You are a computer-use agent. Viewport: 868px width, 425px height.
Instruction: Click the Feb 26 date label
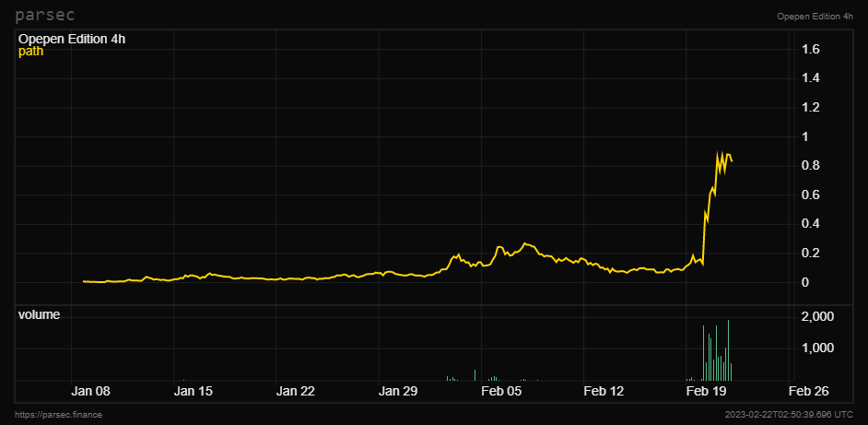(809, 391)
